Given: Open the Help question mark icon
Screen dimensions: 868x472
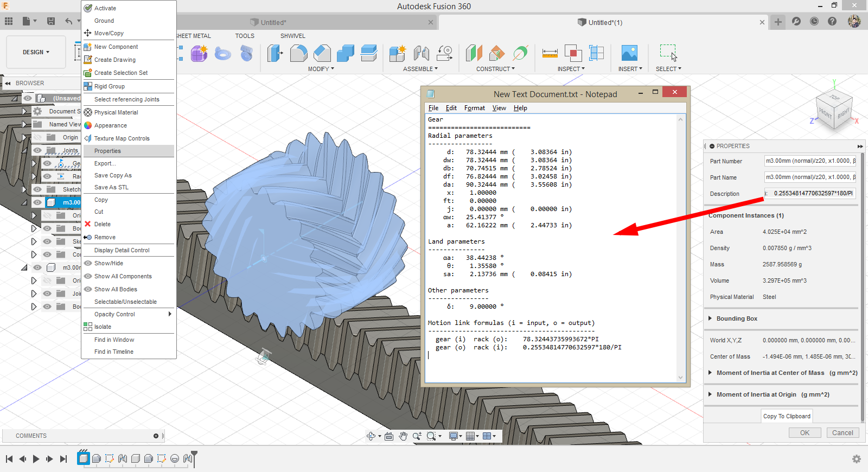Looking at the screenshot, I should (x=832, y=22).
